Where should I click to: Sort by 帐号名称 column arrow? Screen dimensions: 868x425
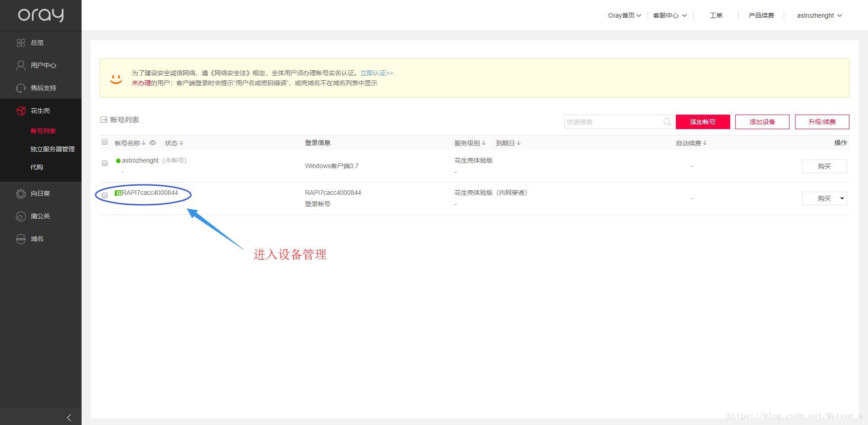[x=144, y=143]
